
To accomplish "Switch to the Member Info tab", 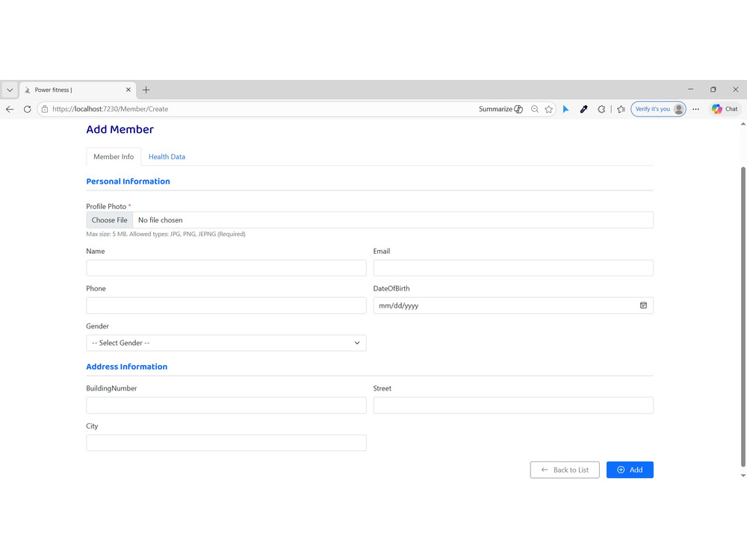I will (114, 157).
